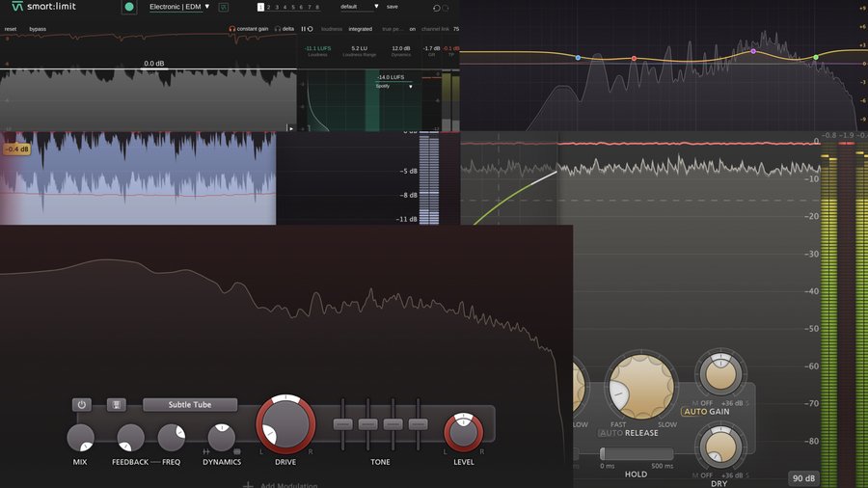Click the 12.0 dB dynamics readout

pyautogui.click(x=401, y=48)
